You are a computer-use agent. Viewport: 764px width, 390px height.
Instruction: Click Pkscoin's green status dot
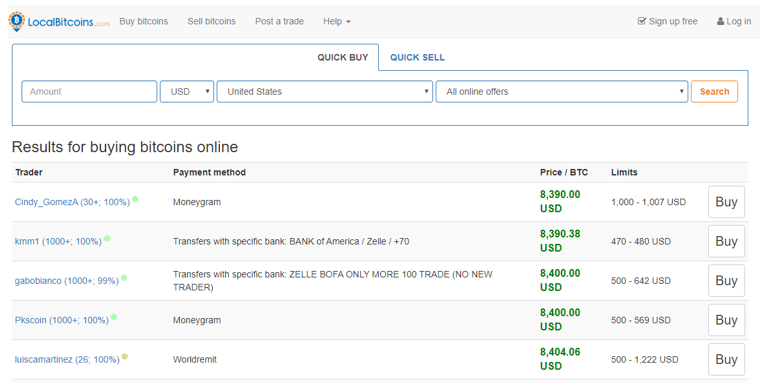(114, 317)
